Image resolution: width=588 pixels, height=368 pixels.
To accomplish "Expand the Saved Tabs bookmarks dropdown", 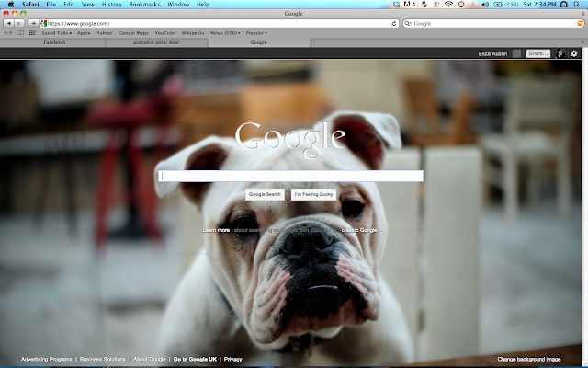I will pyautogui.click(x=57, y=33).
